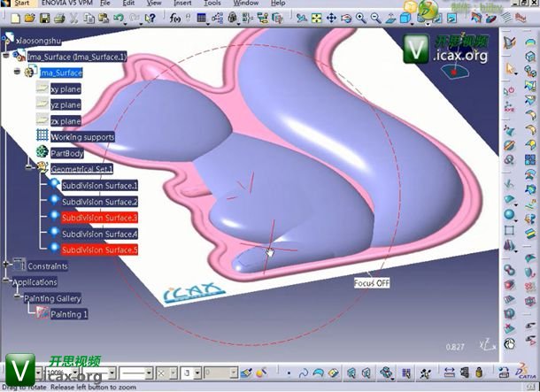Collapse the Painting Gallery node

point(18,296)
